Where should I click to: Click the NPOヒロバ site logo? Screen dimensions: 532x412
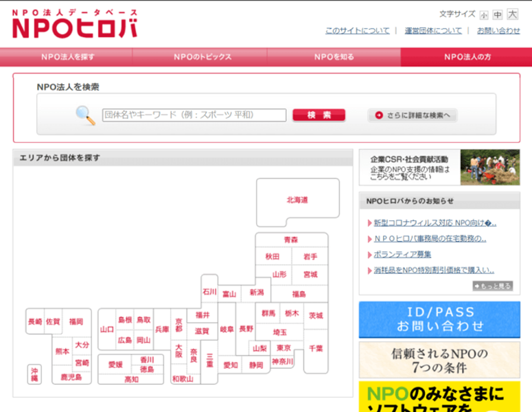click(x=74, y=24)
